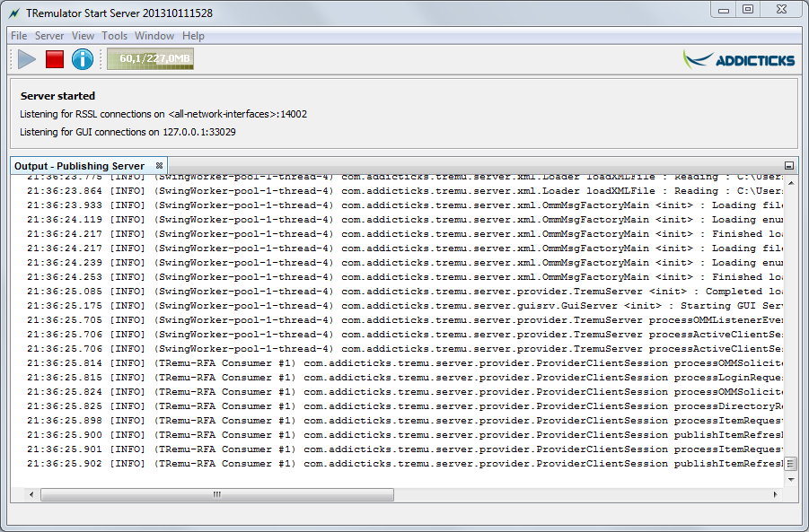Click the last log line at 21:36:25.902
Screen dimensions: 809x532
(404, 464)
